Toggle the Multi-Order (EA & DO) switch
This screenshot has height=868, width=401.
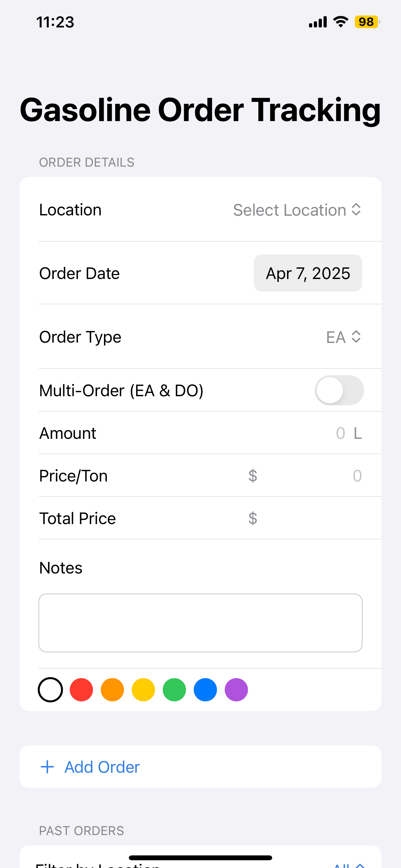click(x=339, y=390)
